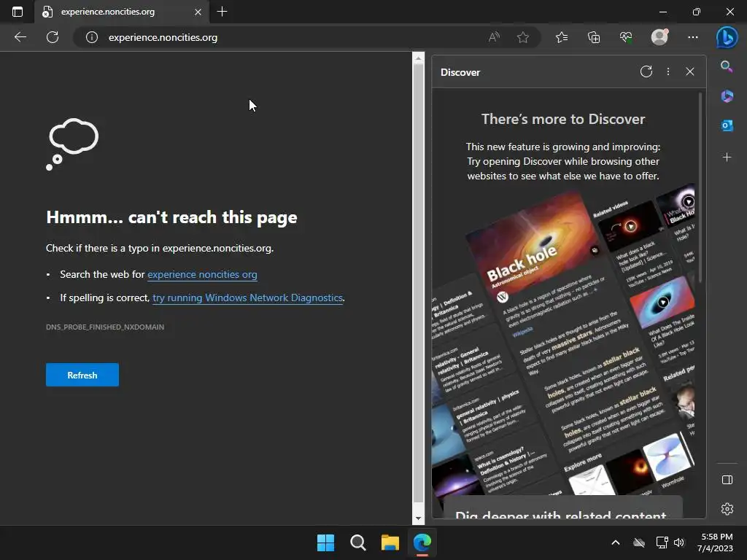Open network status tray icon
Image resolution: width=747 pixels, height=560 pixels.
pyautogui.click(x=662, y=542)
